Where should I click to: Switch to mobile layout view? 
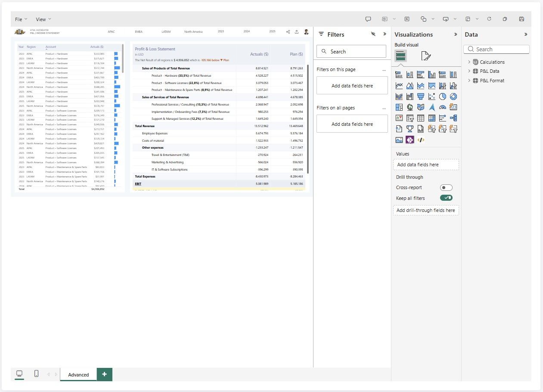pyautogui.click(x=36, y=374)
